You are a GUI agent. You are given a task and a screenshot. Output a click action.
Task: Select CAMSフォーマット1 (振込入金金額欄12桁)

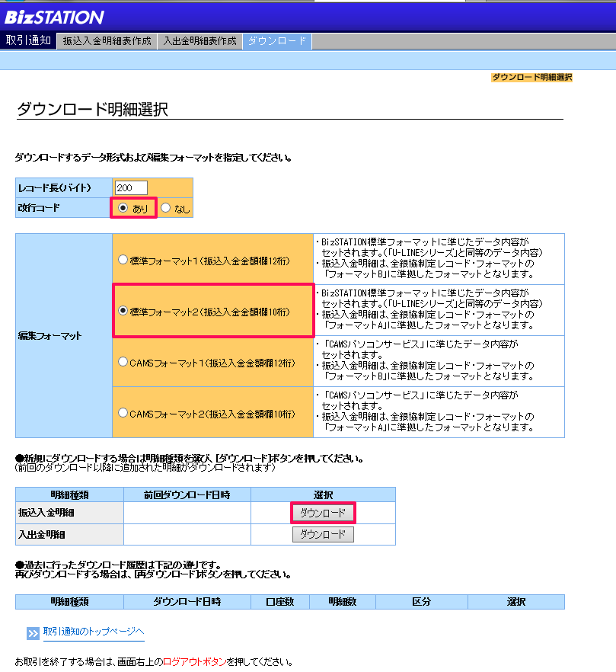tap(123, 361)
